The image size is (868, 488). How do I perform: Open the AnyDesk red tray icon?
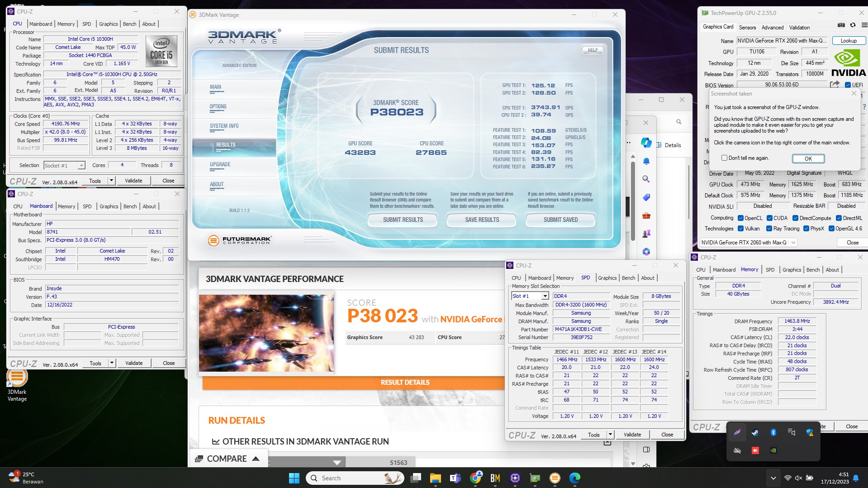click(755, 450)
